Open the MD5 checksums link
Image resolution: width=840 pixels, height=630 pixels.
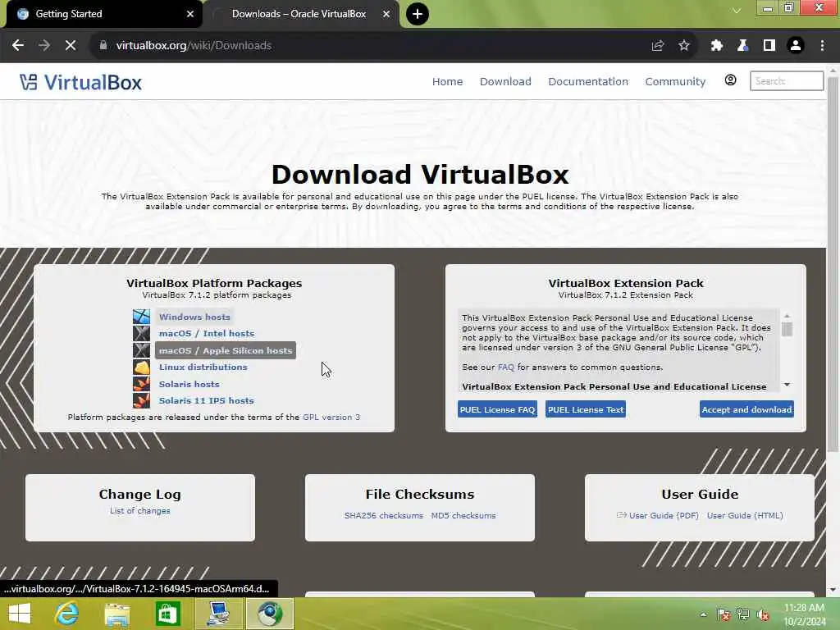point(463,516)
